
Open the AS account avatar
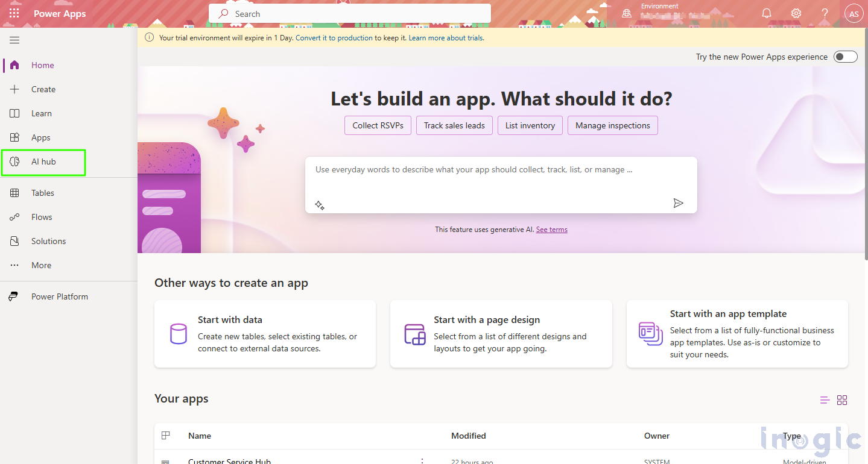854,14
